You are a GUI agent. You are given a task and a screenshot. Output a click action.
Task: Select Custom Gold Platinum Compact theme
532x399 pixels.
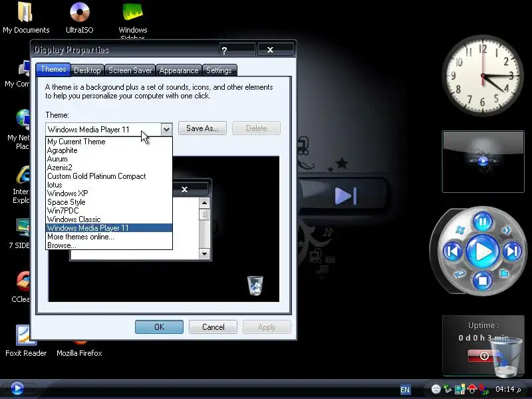pyautogui.click(x=109, y=176)
